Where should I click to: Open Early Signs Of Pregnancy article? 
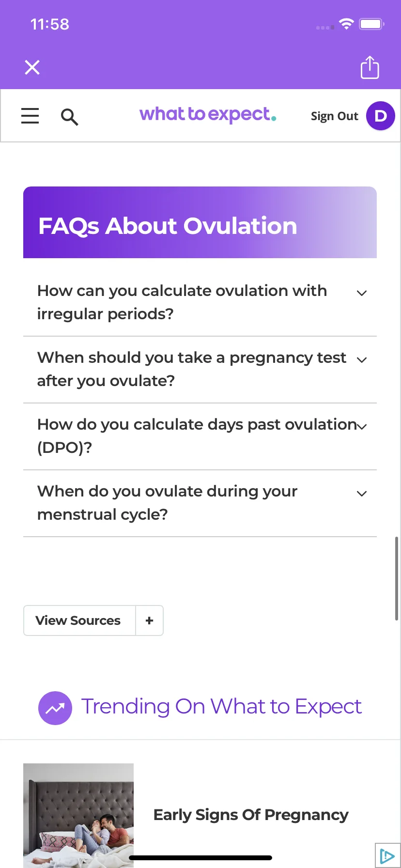point(251,815)
